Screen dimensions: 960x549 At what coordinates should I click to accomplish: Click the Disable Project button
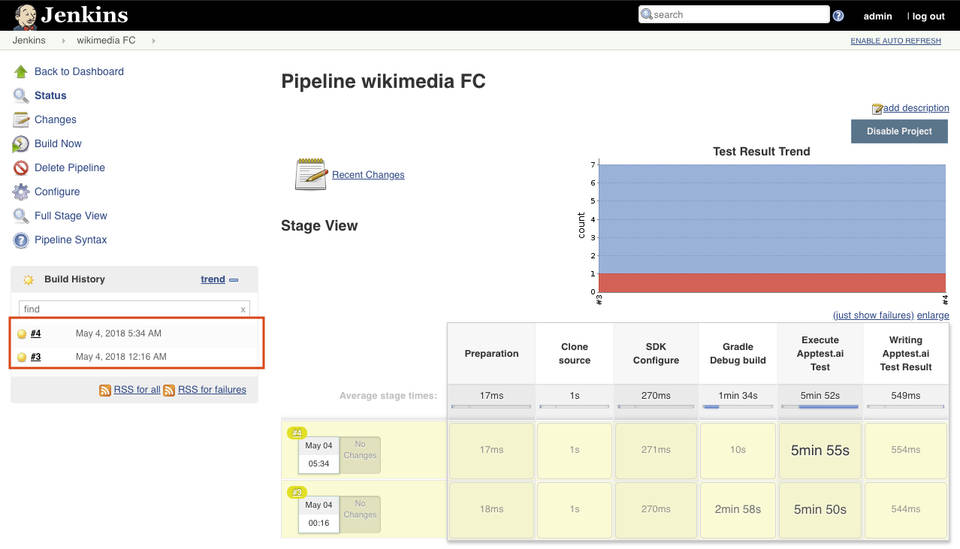tap(899, 131)
